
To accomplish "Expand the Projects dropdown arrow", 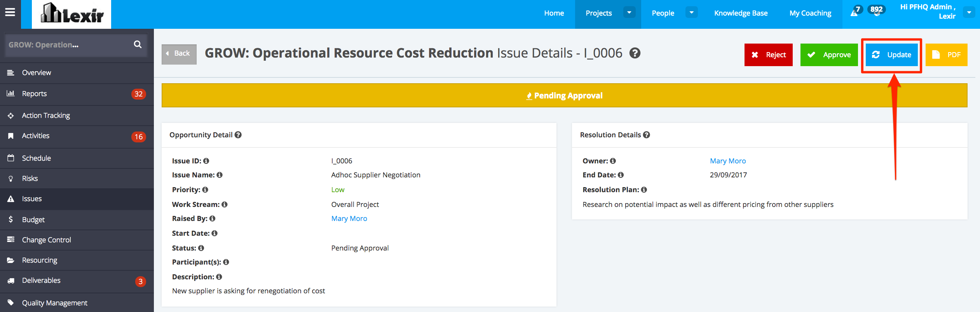I will [629, 12].
